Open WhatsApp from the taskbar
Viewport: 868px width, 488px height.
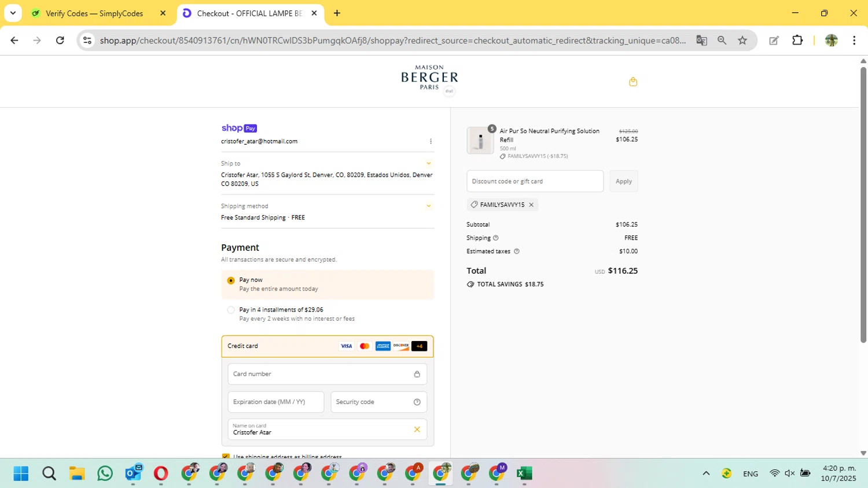coord(105,474)
